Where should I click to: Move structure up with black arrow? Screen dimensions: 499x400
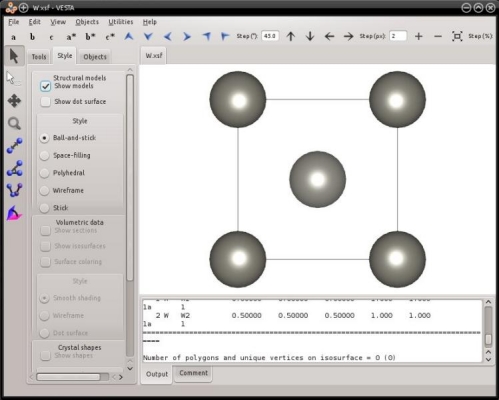point(291,36)
